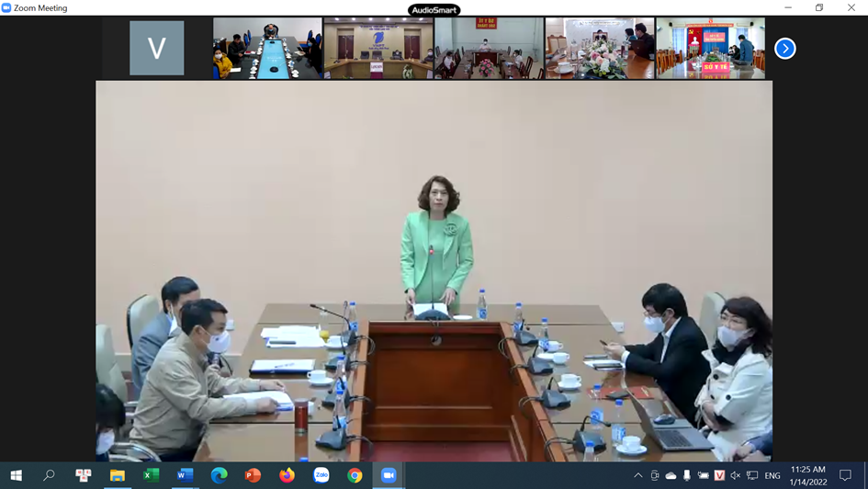Select thumbnail with red banner meeting room
The image size is (868, 489).
pos(489,48)
